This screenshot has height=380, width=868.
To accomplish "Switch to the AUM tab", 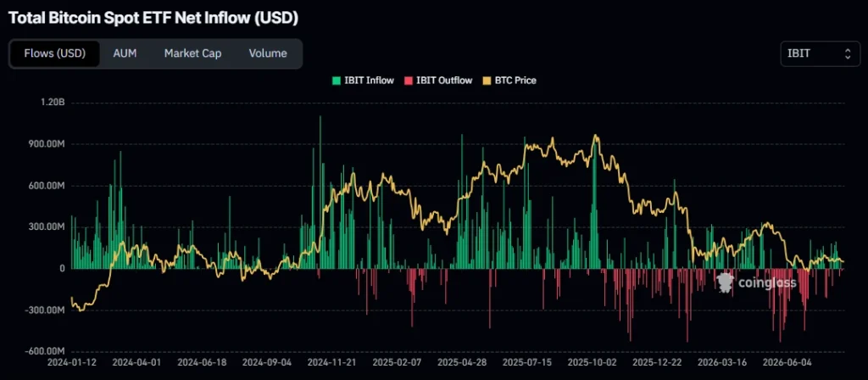I will (125, 53).
